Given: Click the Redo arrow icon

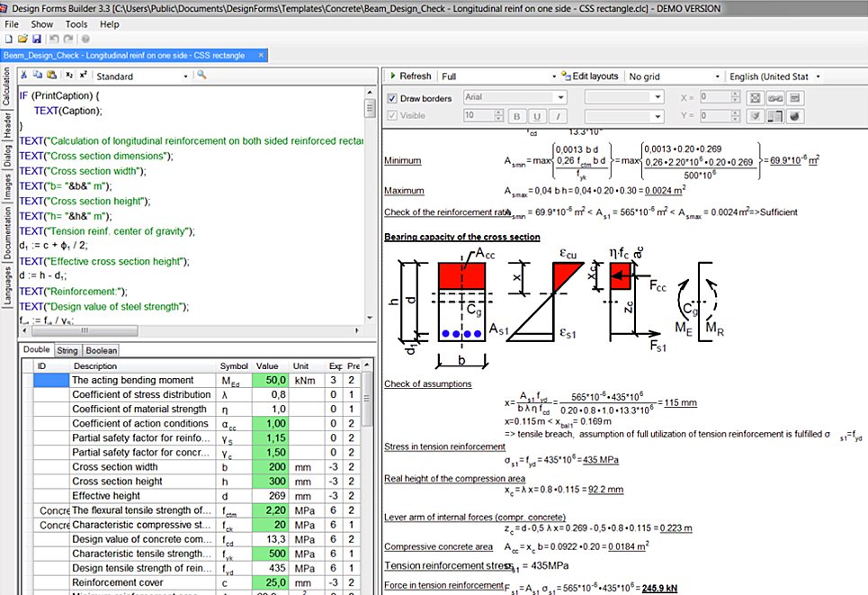Looking at the screenshot, I should 68,39.
